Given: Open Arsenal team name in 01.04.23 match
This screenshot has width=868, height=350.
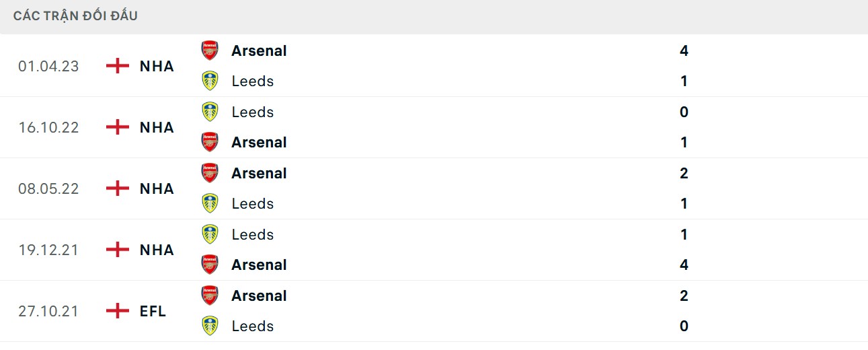Looking at the screenshot, I should coord(259,50).
